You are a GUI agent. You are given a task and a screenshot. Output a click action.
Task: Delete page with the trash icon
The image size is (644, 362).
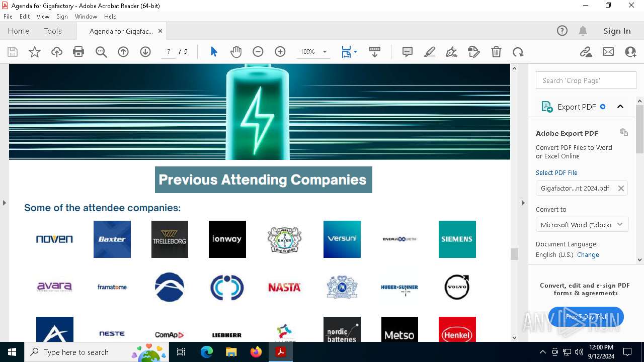click(x=496, y=52)
